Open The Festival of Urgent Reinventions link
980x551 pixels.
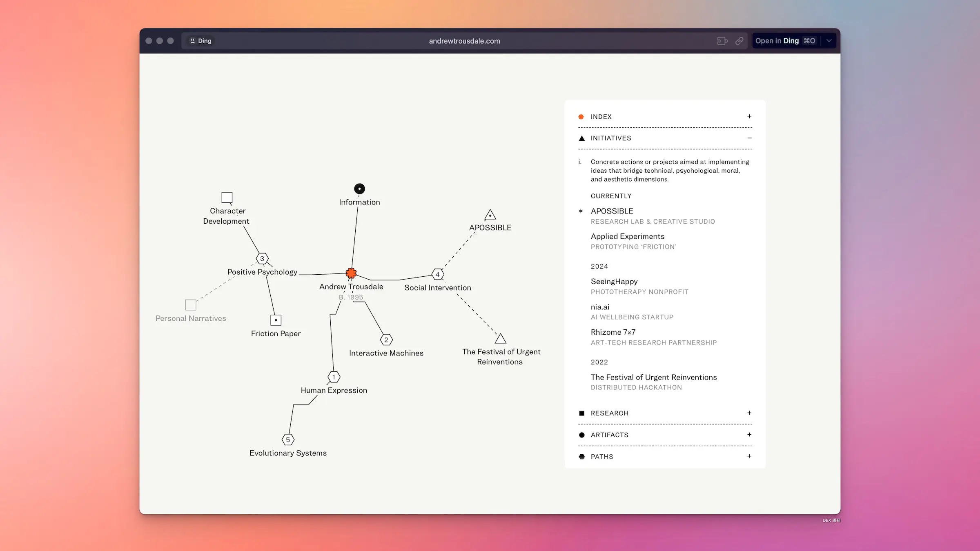pos(654,377)
